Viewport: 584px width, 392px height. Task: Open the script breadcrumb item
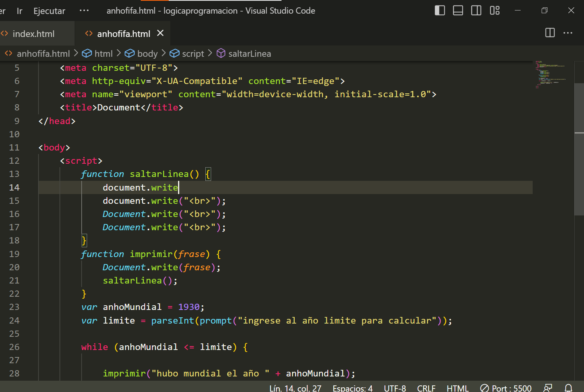193,54
